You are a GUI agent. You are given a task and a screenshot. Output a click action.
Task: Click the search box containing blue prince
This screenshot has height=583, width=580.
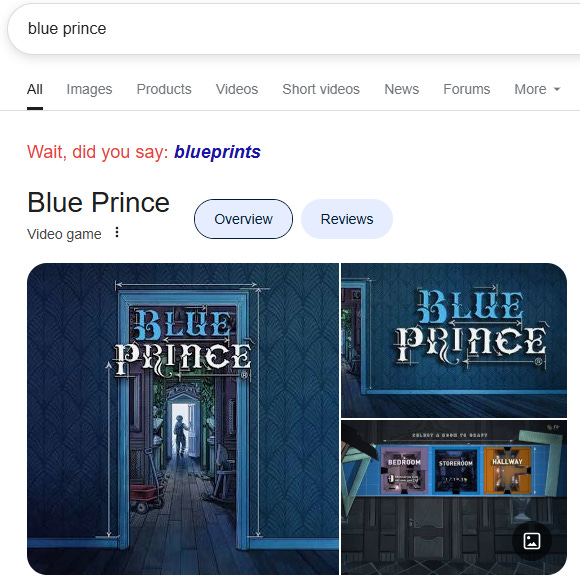tap(294, 29)
